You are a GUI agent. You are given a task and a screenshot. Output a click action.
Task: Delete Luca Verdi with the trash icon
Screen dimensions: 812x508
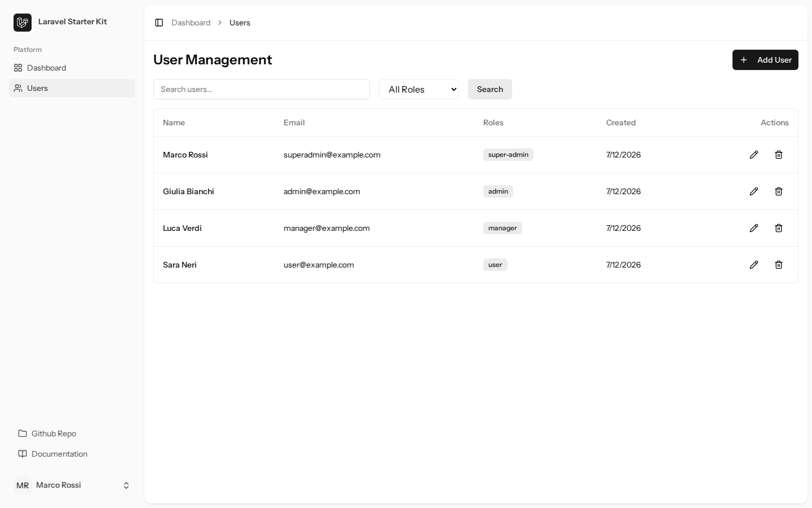[779, 228]
